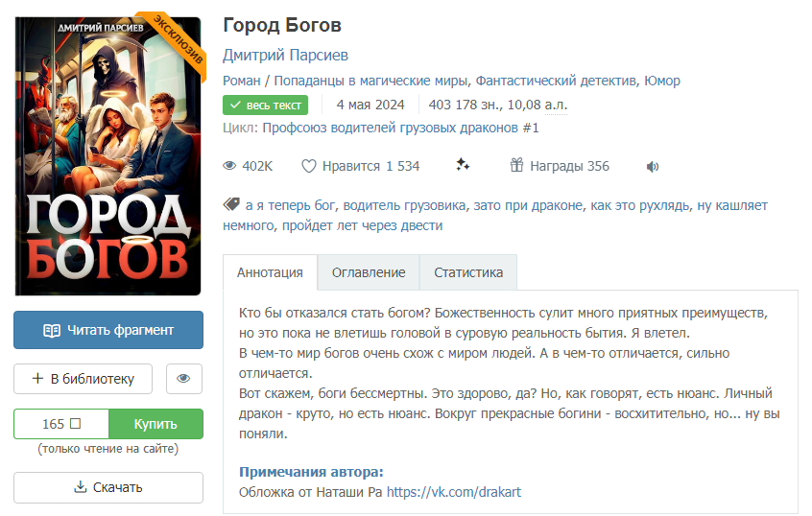Click the heart Like icon
The width and height of the screenshot is (812, 516).
[x=309, y=166]
